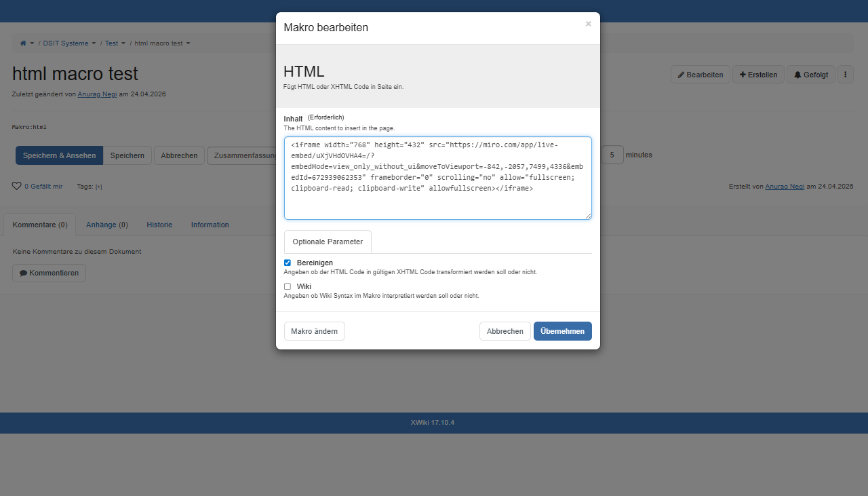Open the Historie tab
868x496 pixels.
[159, 225]
